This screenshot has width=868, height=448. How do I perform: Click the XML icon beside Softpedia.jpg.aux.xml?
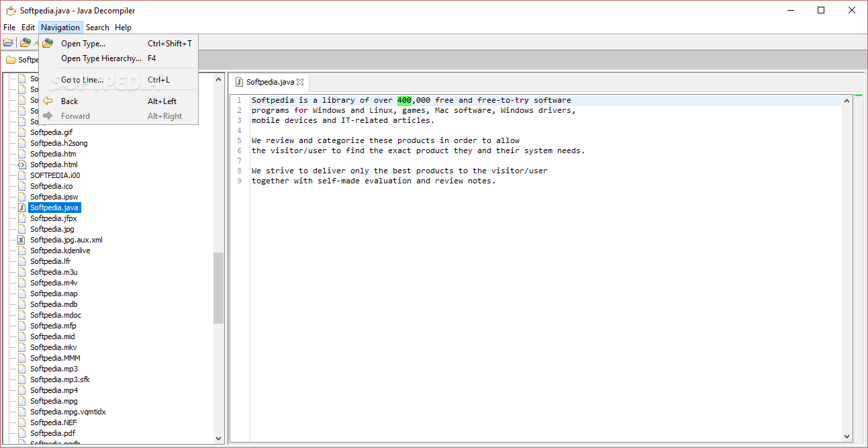point(21,240)
